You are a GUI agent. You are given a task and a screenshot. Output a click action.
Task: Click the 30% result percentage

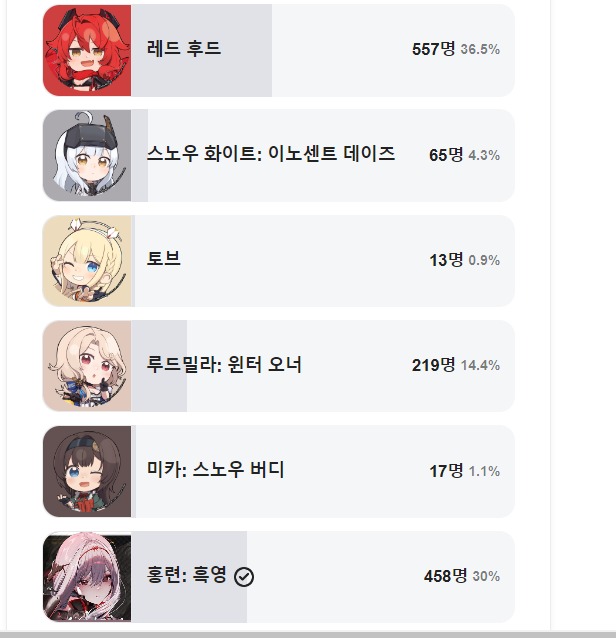tap(486, 576)
